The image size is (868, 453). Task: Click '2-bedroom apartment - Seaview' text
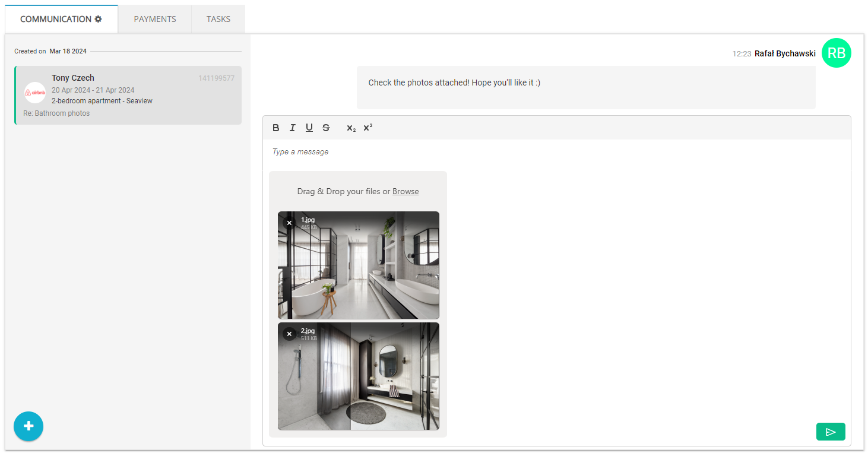[102, 101]
